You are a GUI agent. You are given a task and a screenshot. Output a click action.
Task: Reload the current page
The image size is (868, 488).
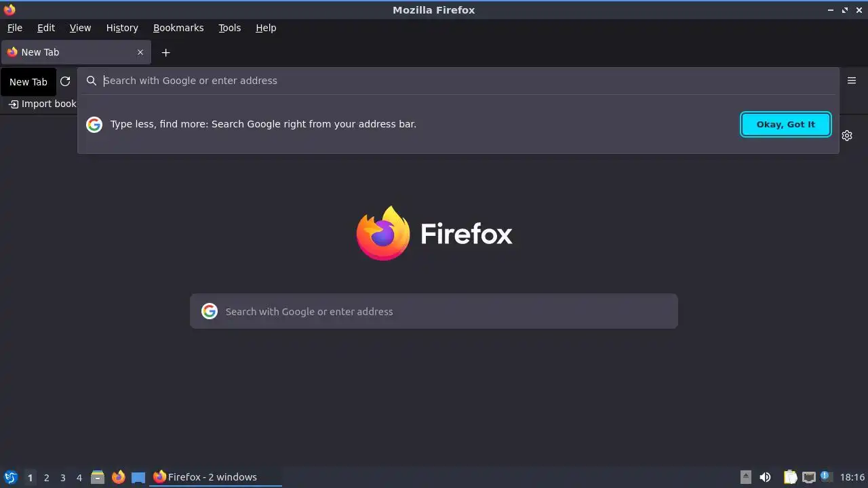click(x=65, y=81)
